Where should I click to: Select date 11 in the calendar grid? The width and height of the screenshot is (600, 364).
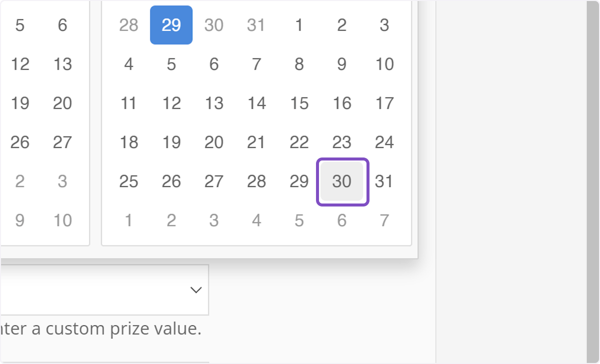(x=128, y=103)
